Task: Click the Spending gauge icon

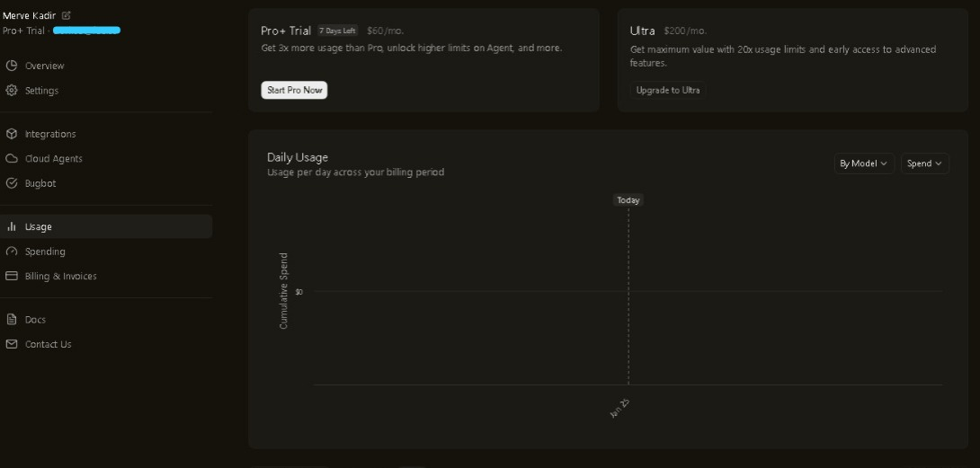Action: (12, 252)
